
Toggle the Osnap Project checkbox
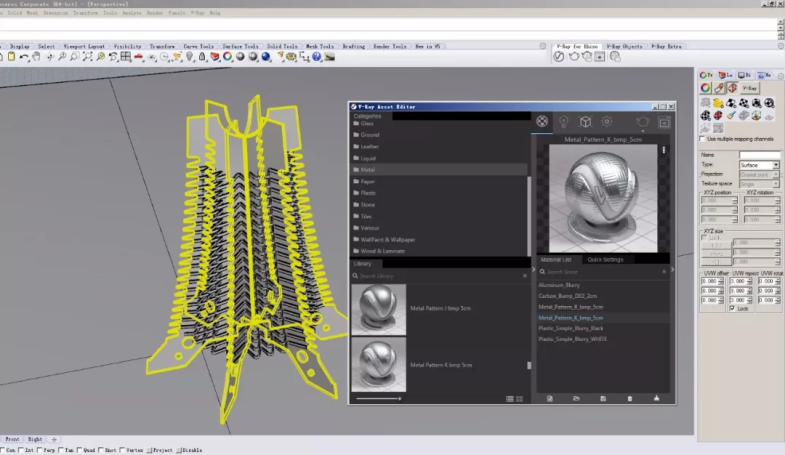click(x=150, y=450)
